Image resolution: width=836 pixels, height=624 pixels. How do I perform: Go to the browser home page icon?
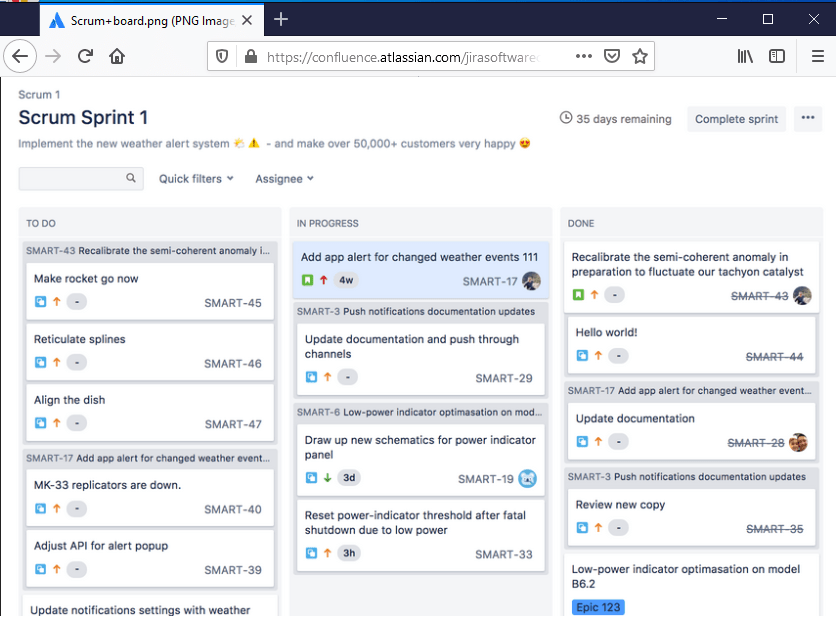(117, 56)
